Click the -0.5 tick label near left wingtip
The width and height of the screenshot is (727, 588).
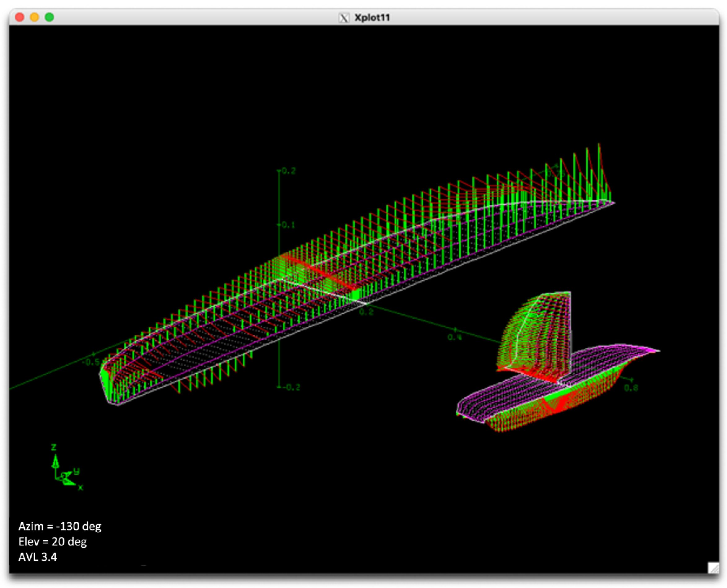[x=91, y=362]
